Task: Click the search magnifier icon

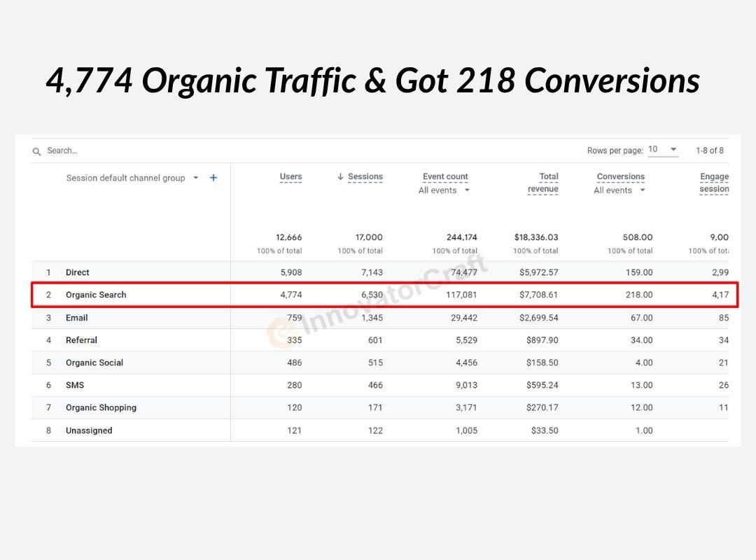Action: point(37,151)
